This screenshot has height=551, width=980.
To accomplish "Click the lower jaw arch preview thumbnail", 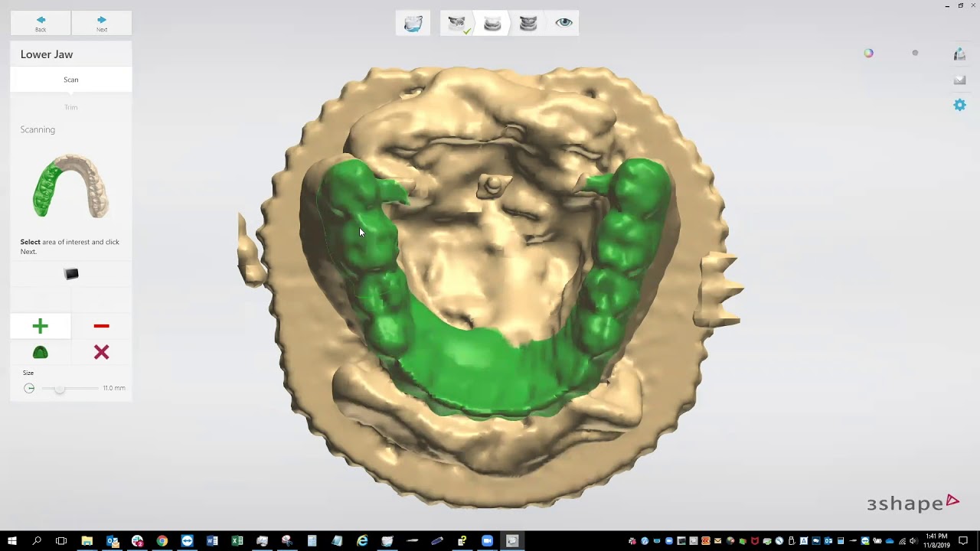I will coord(70,186).
